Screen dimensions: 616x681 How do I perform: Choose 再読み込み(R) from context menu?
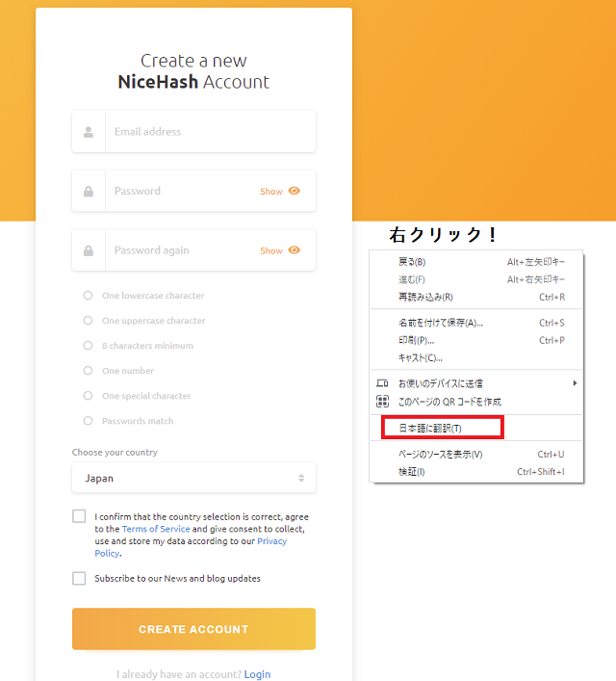coord(475,297)
